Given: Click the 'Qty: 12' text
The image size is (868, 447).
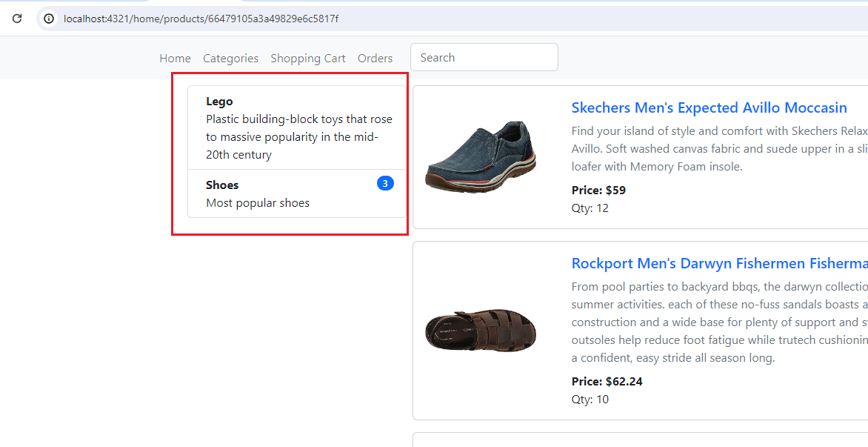Looking at the screenshot, I should click(590, 208).
